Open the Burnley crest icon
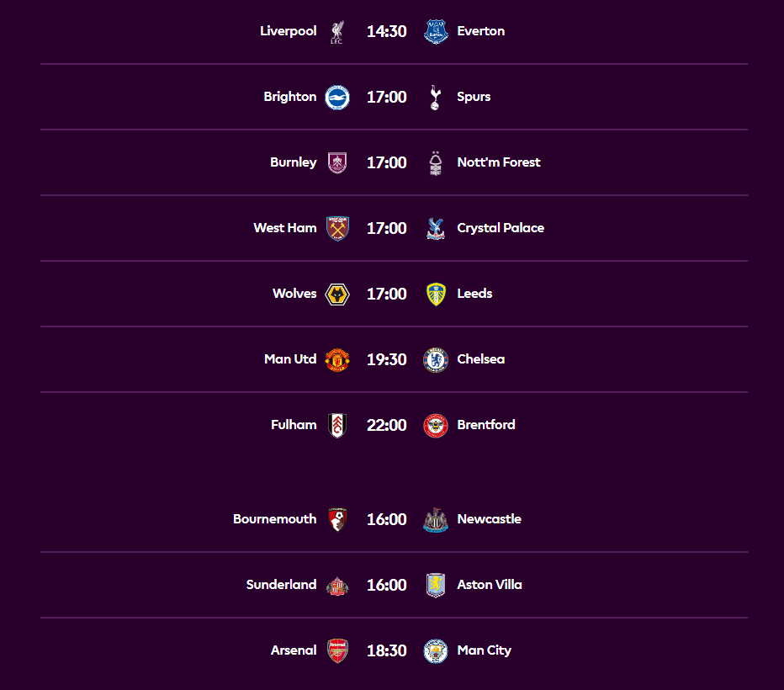The width and height of the screenshot is (784, 690). pos(337,163)
